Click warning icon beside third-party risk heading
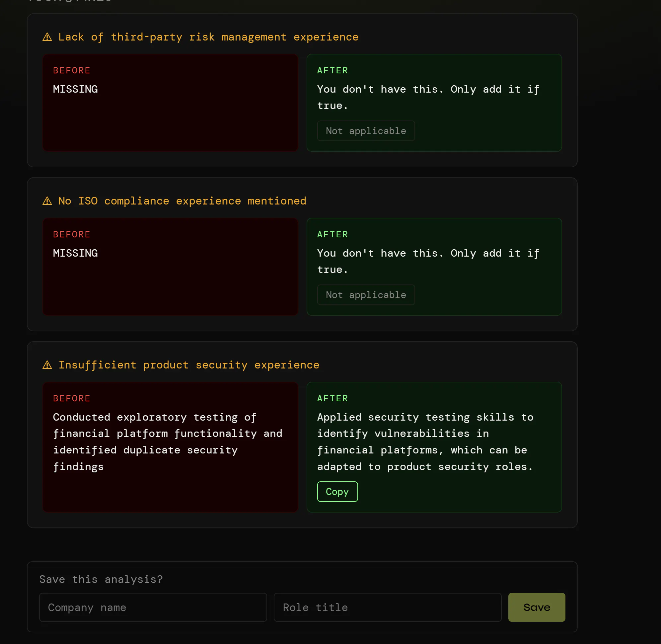Screen dimensions: 661x644 [x=47, y=37]
